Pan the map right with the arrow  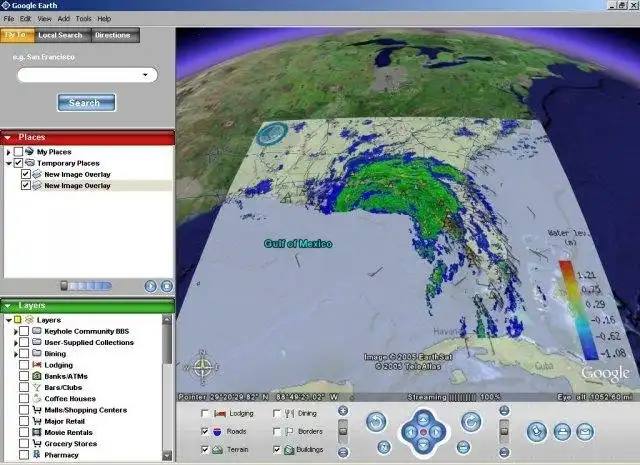[436, 432]
